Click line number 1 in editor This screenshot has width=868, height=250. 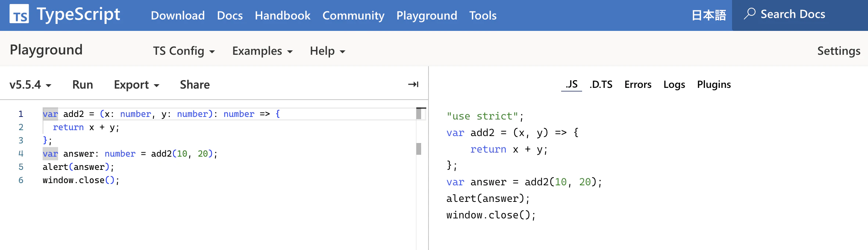click(x=21, y=114)
